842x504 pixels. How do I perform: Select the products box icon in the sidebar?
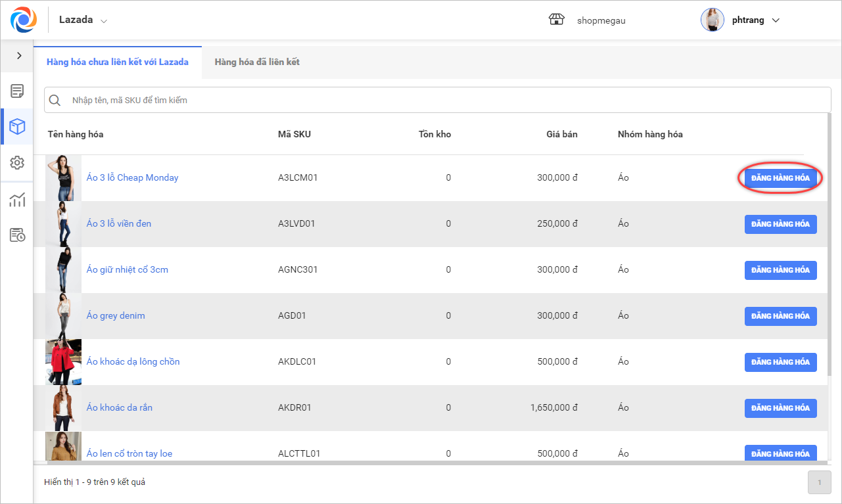[17, 127]
